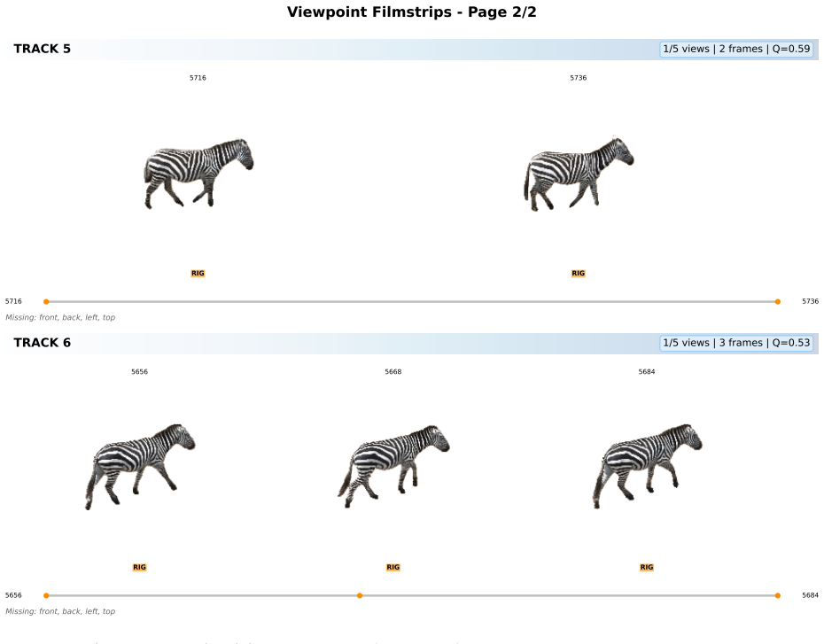Select the zebra thumbnail at frame 5716
The image size is (824, 644).
click(198, 174)
